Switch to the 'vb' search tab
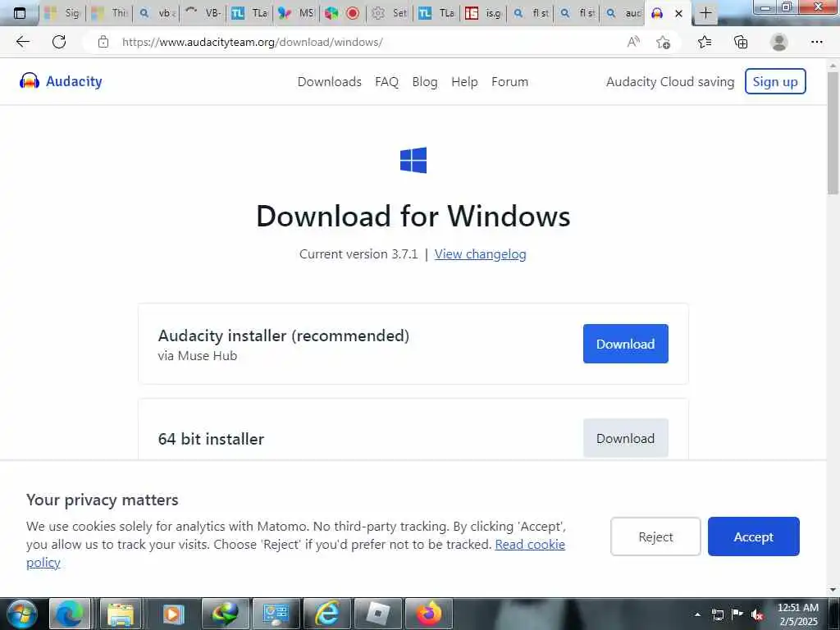The height and width of the screenshot is (630, 840). tap(156, 13)
